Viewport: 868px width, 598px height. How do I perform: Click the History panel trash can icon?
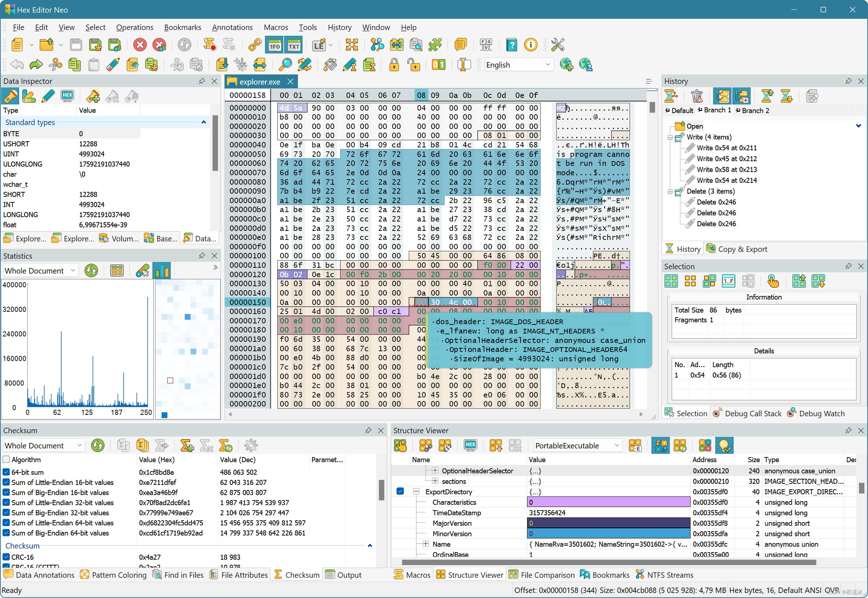(697, 96)
